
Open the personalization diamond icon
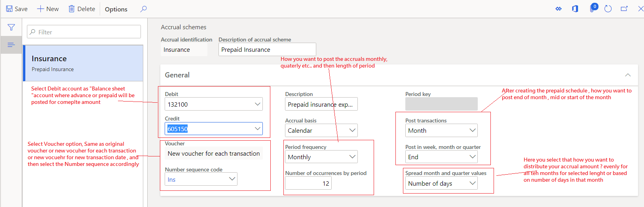(x=559, y=9)
